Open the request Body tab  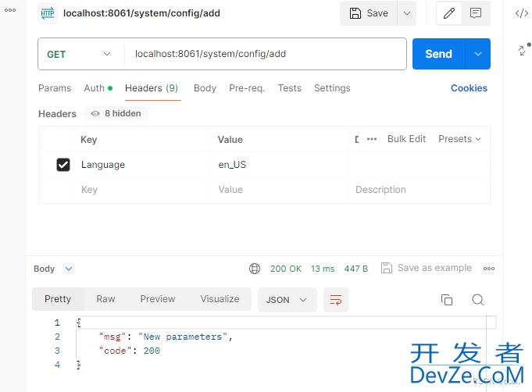tap(205, 88)
